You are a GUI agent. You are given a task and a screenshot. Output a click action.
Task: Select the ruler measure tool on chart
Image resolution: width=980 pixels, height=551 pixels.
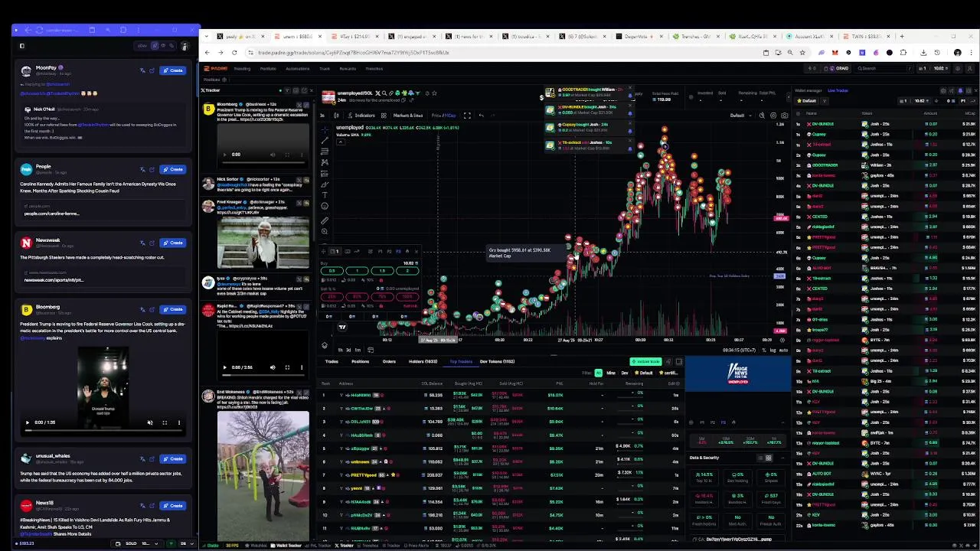tap(325, 220)
